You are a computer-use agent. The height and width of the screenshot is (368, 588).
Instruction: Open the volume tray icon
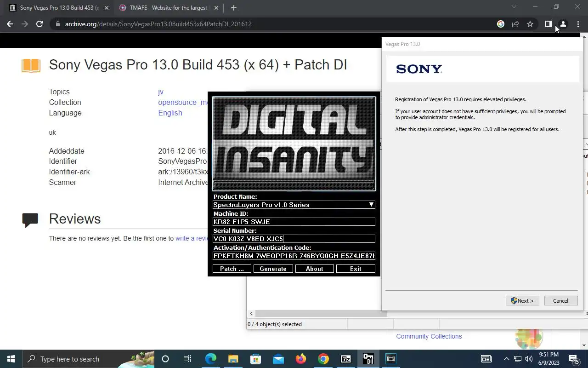(529, 359)
